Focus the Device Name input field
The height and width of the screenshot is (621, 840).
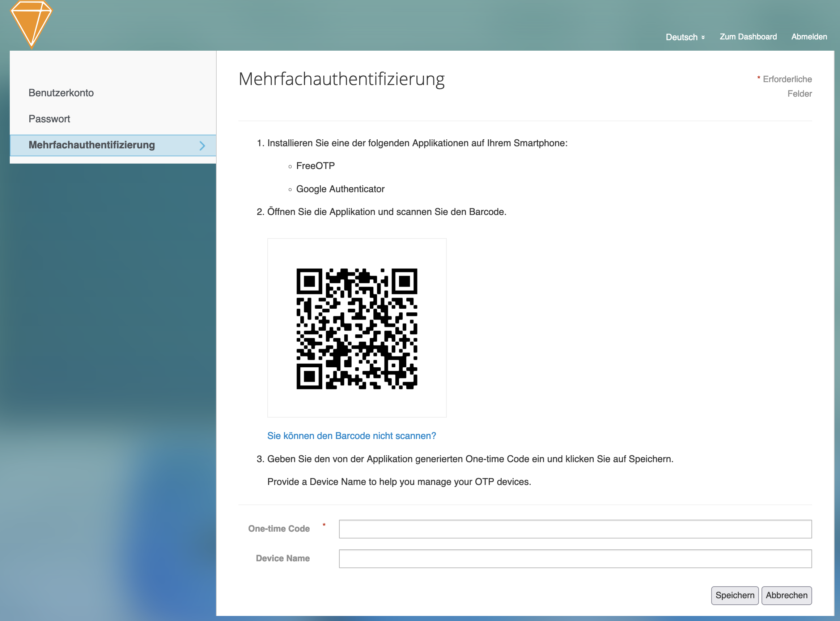575,559
